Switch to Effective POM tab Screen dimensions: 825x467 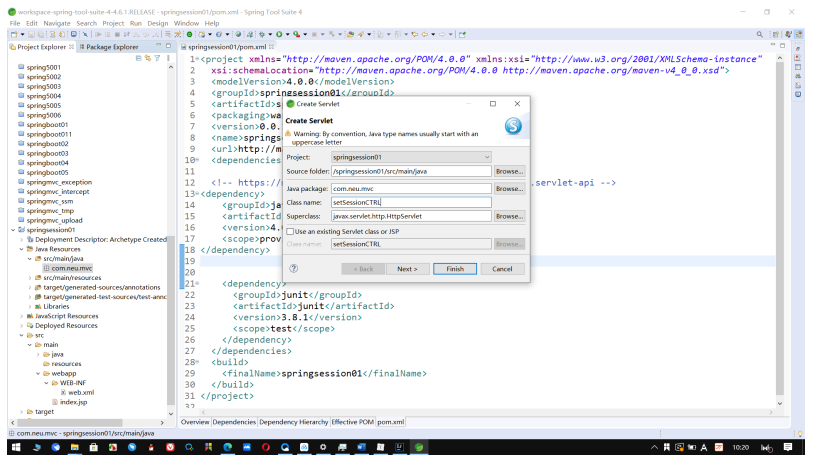click(x=353, y=422)
